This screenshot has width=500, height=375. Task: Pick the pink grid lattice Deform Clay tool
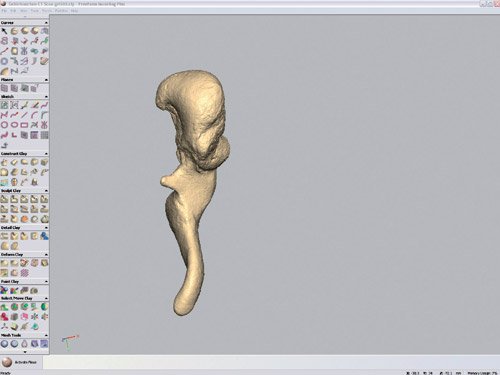pos(24,273)
